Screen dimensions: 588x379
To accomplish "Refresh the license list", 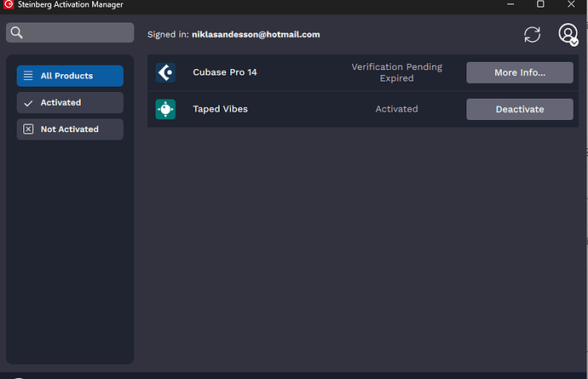I will click(x=532, y=34).
